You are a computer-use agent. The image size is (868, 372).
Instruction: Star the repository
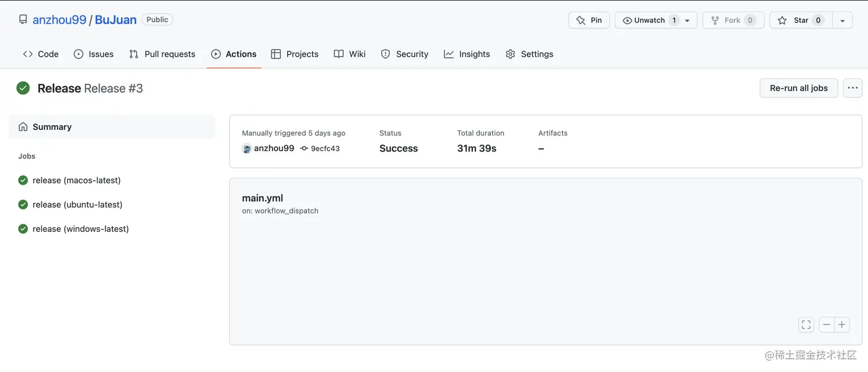tap(800, 20)
